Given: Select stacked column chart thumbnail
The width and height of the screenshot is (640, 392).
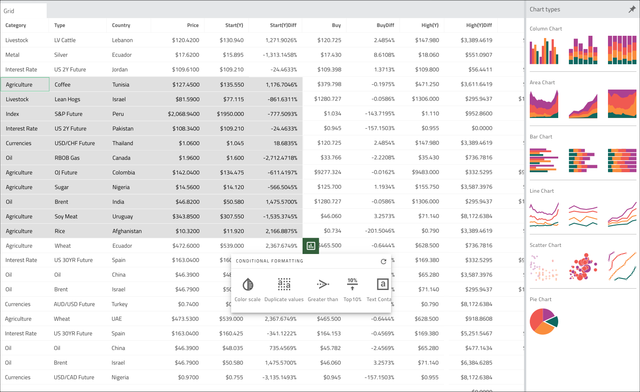Looking at the screenshot, I should pos(583,50).
